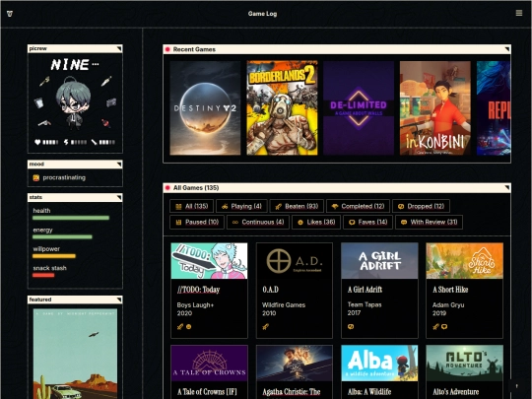Click the A Tale of Crowns banner image

[209, 363]
